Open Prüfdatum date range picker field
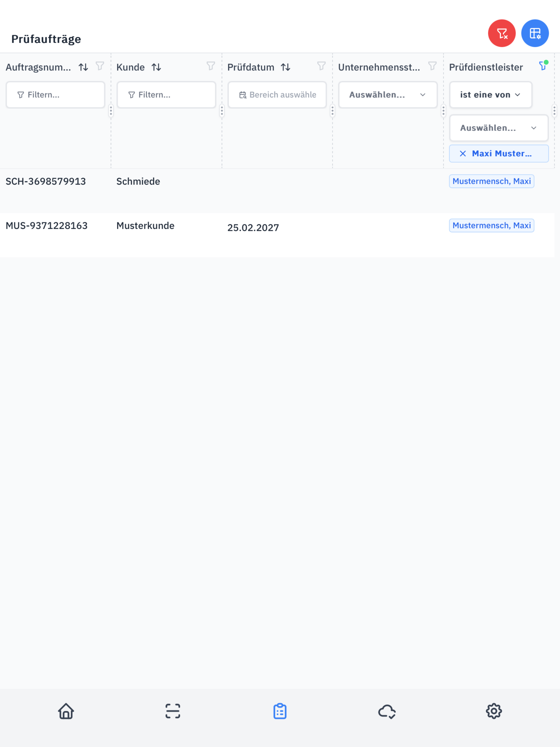Image resolution: width=560 pixels, height=747 pixels. click(277, 95)
